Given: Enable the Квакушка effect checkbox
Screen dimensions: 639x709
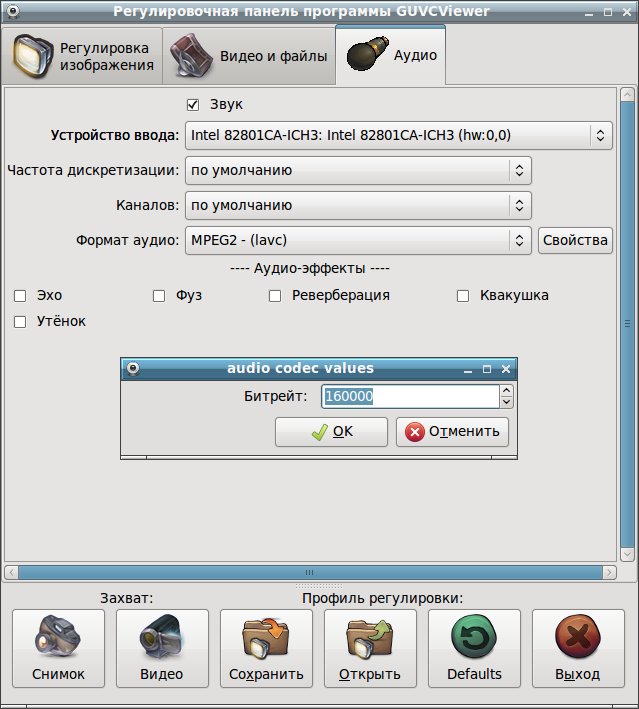Looking at the screenshot, I should 463,296.
